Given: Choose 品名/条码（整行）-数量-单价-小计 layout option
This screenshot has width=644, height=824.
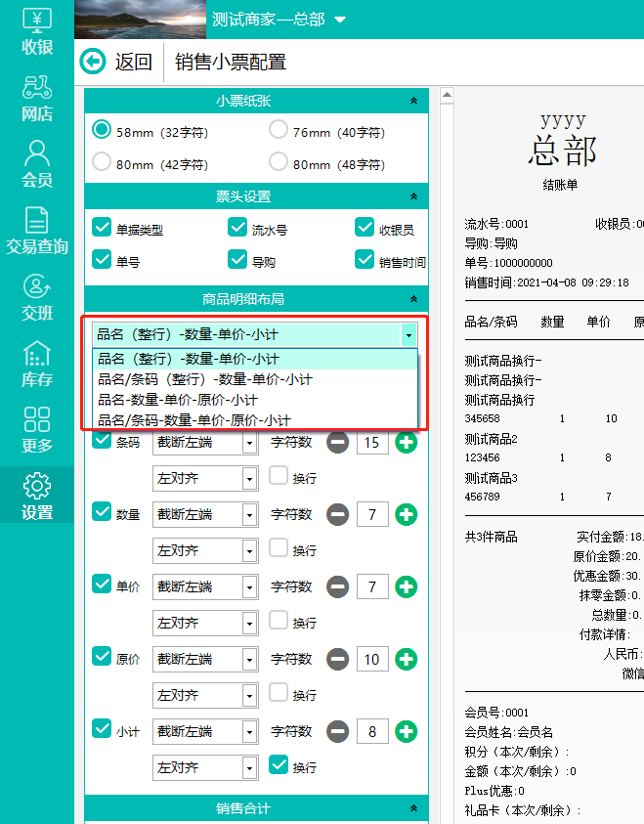Looking at the screenshot, I should tap(205, 379).
